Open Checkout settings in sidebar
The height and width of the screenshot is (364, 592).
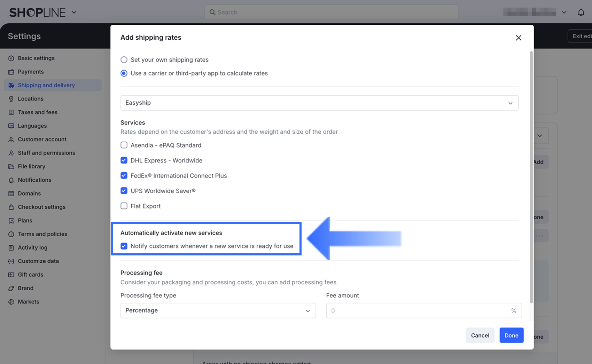click(x=41, y=207)
